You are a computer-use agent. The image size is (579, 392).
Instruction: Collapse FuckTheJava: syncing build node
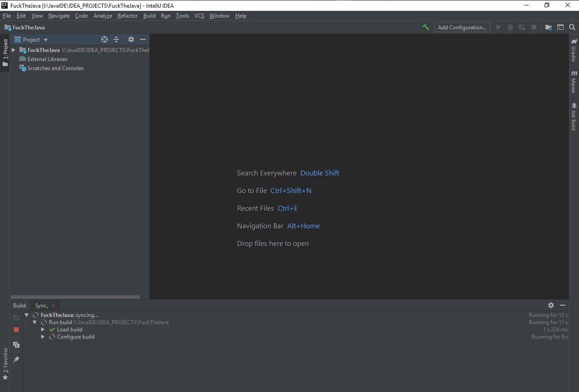[x=27, y=315]
